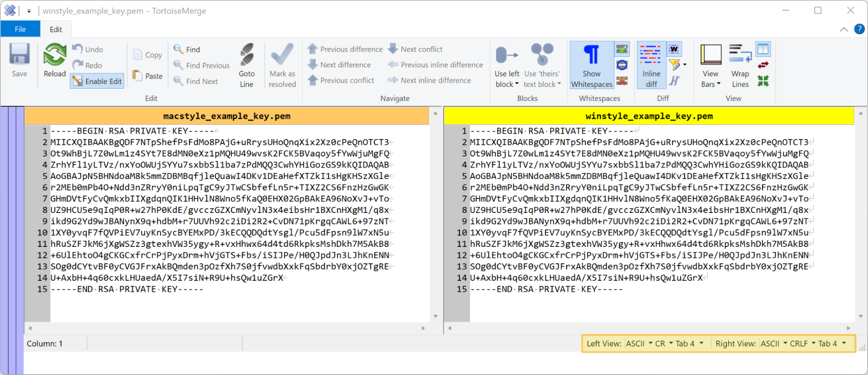This screenshot has height=375, width=868.
Task: Switch to the Edit ribbon tab
Action: (56, 29)
